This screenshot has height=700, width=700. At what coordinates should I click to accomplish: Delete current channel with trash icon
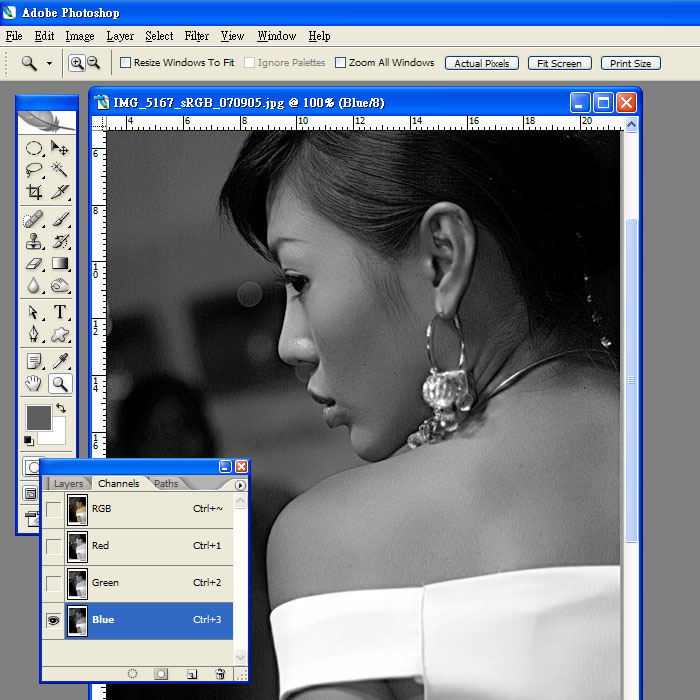point(220,675)
